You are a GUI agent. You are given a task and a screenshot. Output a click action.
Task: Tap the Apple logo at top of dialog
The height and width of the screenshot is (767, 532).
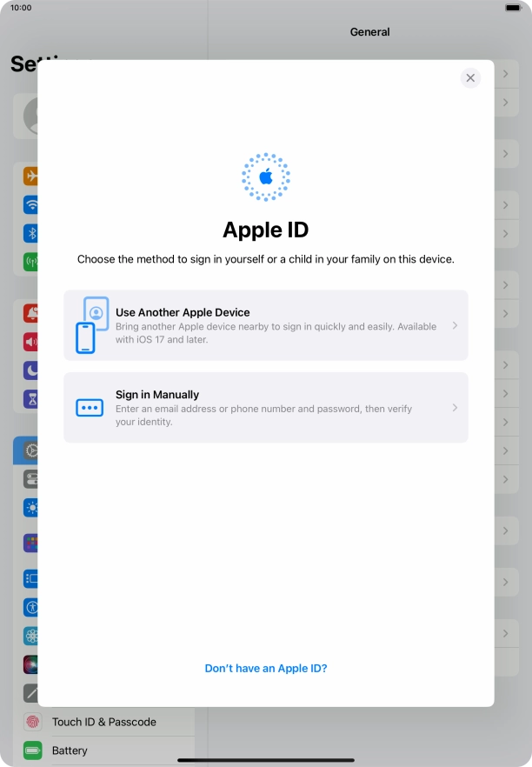266,177
